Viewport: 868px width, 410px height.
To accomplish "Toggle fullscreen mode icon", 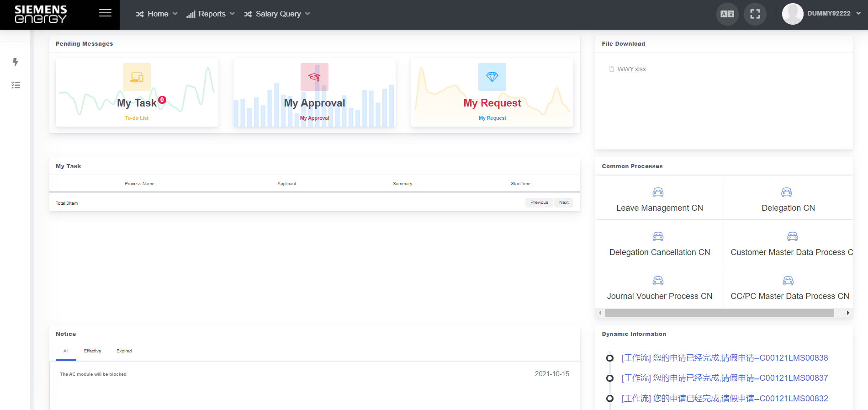I will coord(755,14).
